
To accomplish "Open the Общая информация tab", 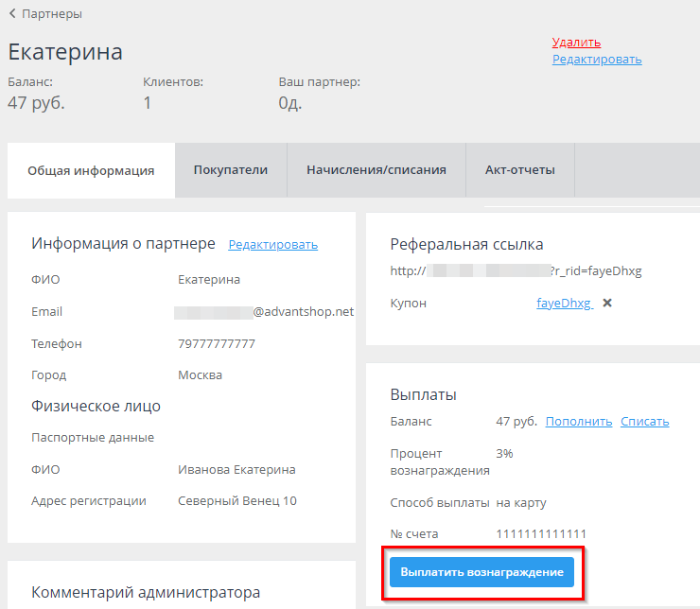I will (x=91, y=170).
